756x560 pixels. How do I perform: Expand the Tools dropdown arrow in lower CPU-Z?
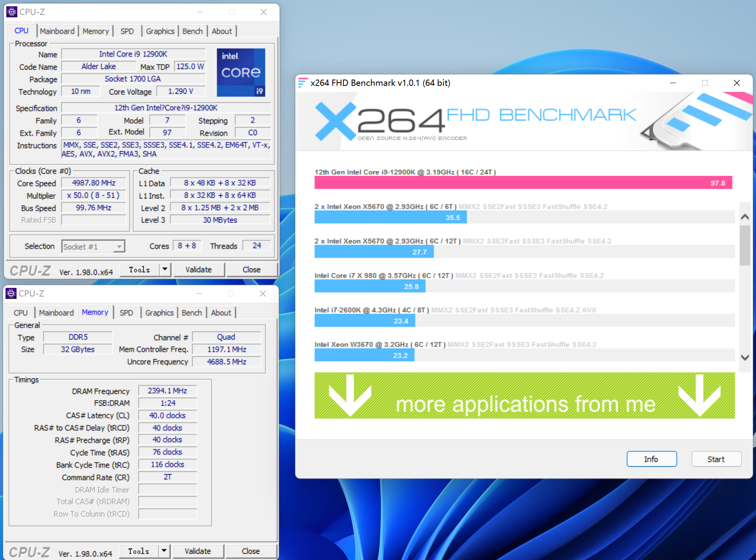(x=164, y=551)
